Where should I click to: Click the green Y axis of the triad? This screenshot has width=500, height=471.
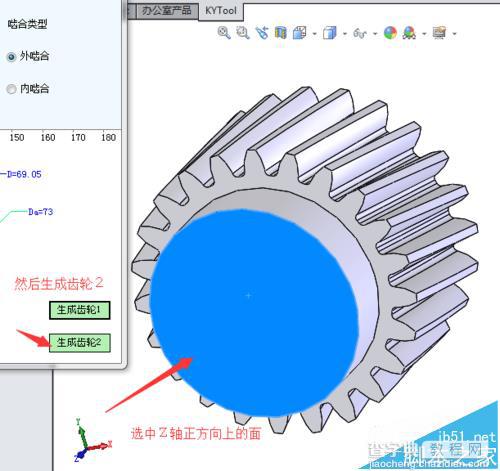(x=82, y=432)
